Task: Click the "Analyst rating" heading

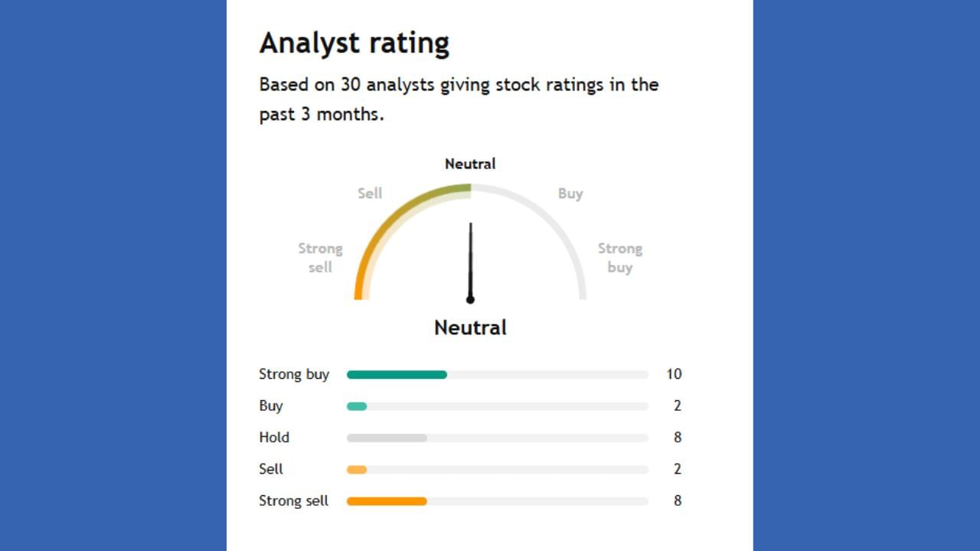Action: (354, 44)
